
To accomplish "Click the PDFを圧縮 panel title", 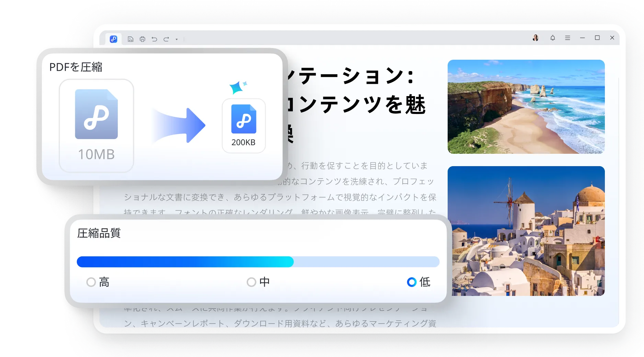I will tap(76, 67).
